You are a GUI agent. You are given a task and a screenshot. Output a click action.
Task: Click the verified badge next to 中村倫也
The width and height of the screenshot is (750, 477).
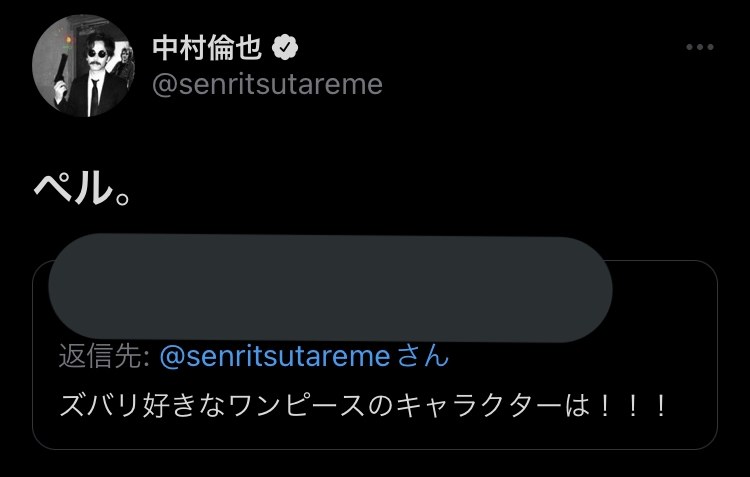pos(287,46)
